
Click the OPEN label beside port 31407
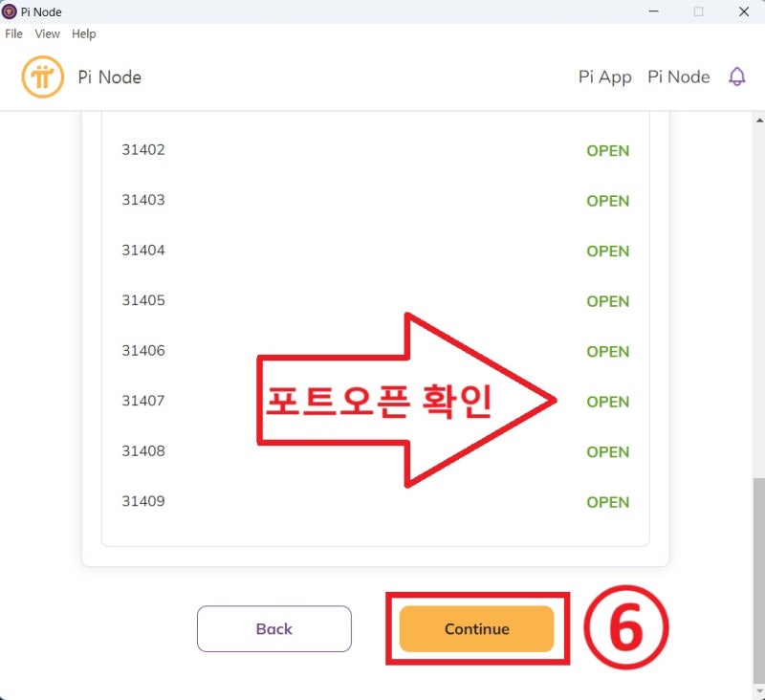tap(607, 402)
